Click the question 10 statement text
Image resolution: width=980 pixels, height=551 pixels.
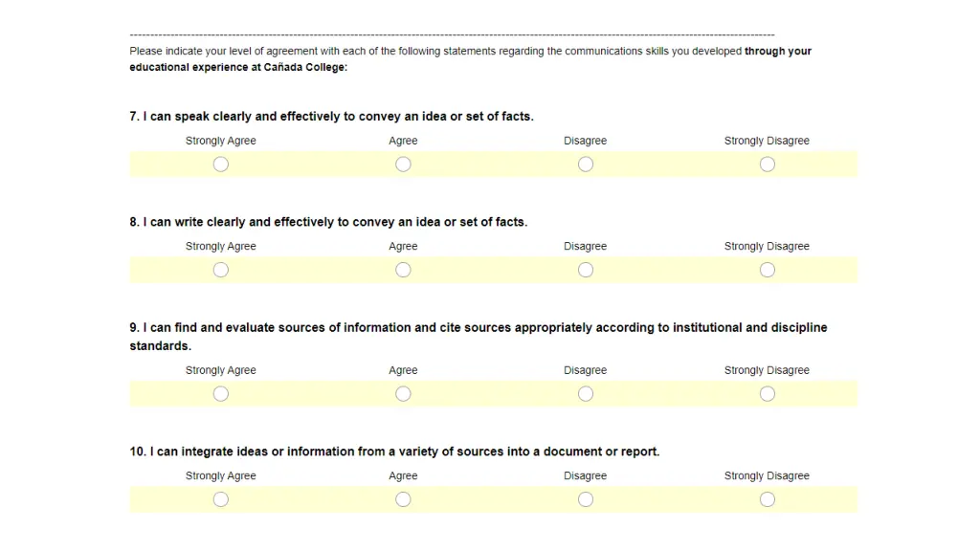[x=394, y=452]
